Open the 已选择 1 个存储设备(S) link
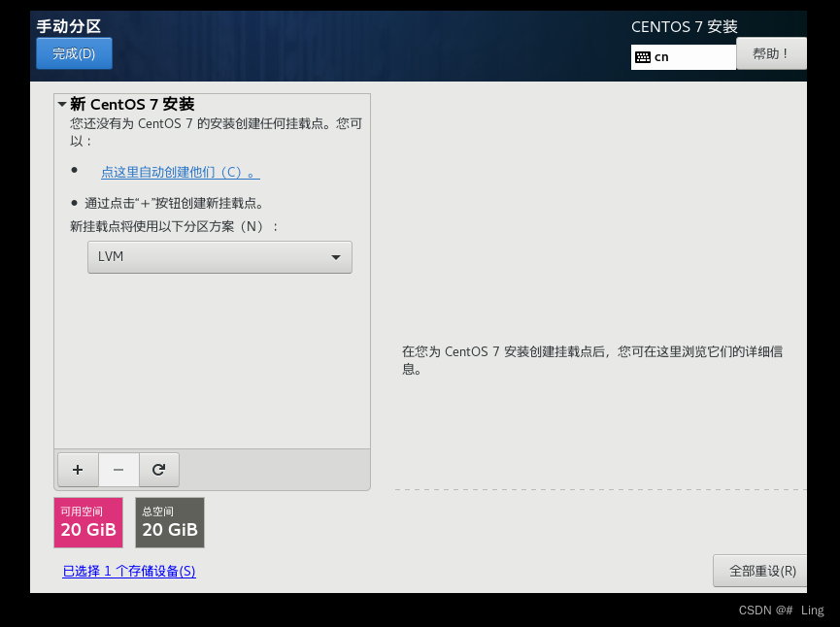This screenshot has height=627, width=840. [129, 572]
